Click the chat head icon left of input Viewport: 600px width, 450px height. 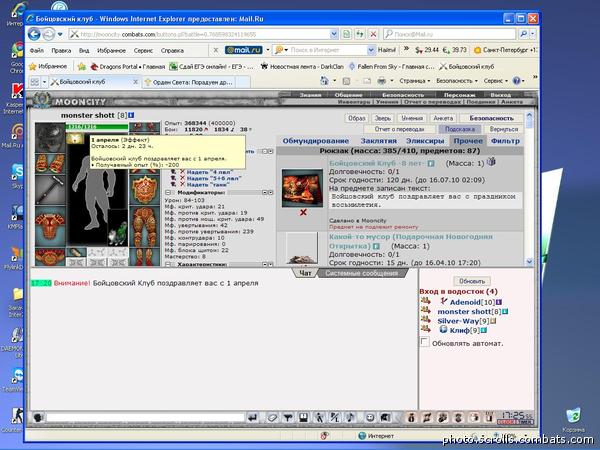(x=38, y=417)
